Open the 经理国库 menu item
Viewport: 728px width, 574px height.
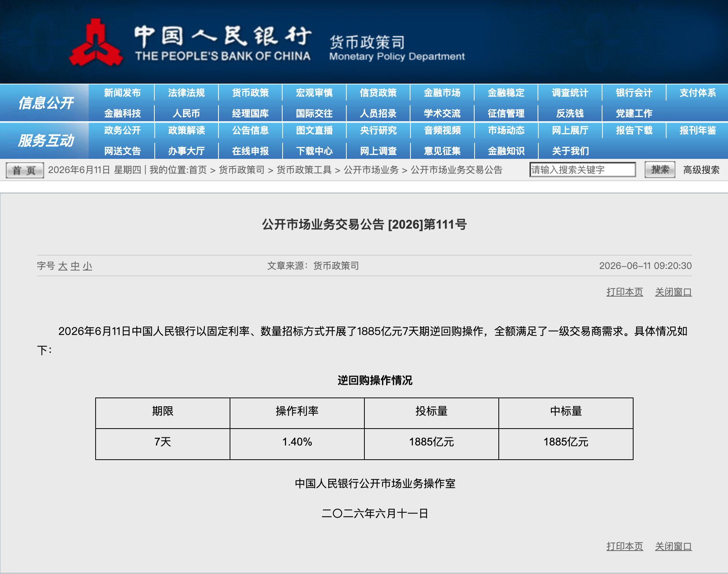[x=250, y=114]
